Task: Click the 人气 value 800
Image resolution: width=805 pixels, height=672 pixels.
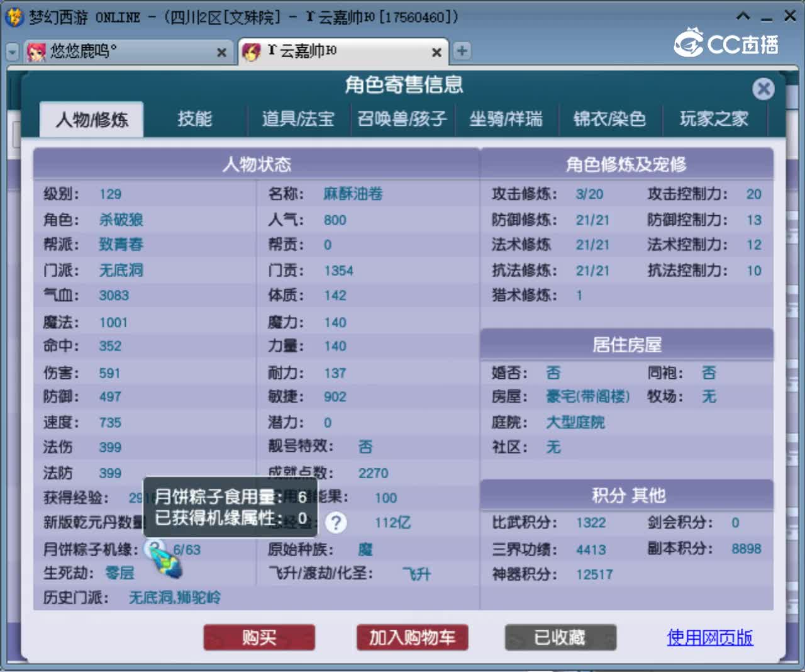Action: point(335,220)
